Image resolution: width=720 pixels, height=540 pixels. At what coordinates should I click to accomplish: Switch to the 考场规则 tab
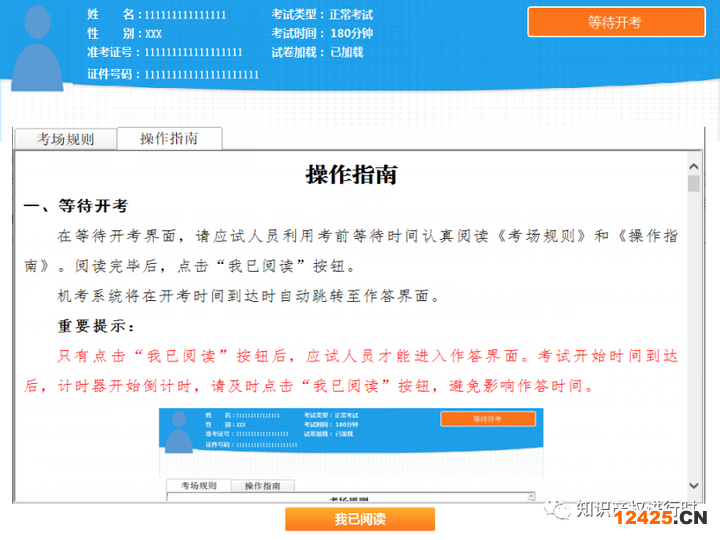[x=65, y=139]
